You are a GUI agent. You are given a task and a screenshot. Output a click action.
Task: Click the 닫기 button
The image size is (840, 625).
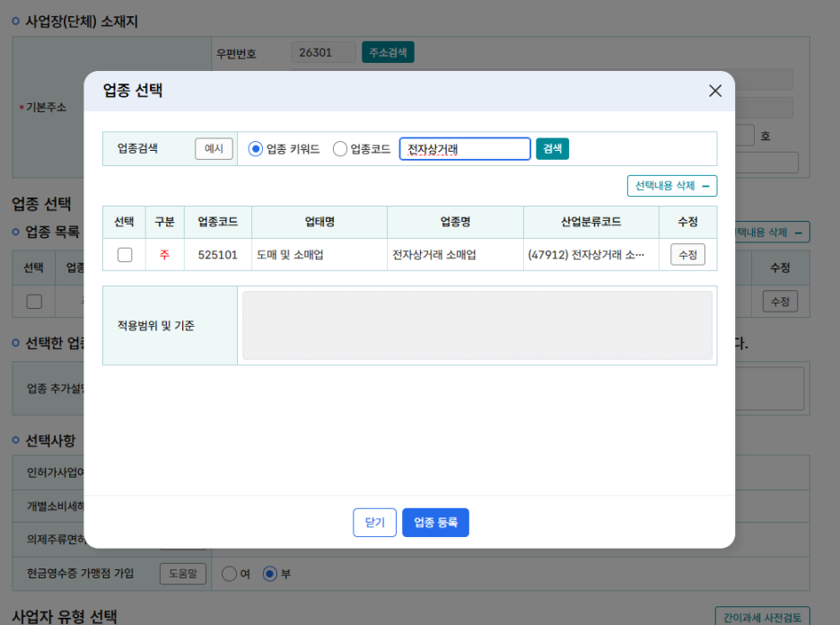coord(374,523)
